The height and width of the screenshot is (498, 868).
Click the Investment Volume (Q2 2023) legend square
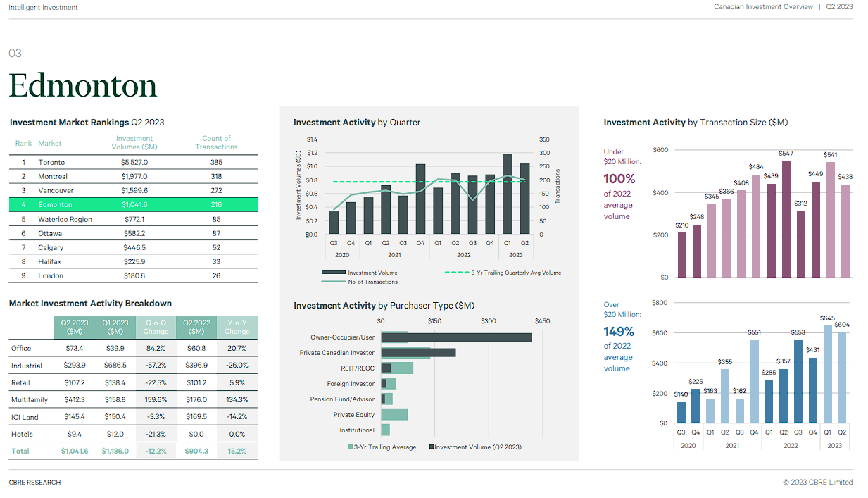[432, 447]
